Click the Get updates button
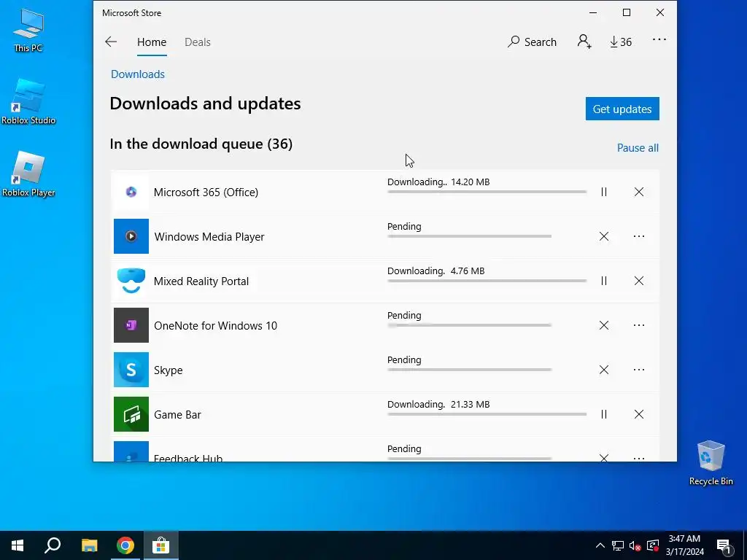Image resolution: width=747 pixels, height=560 pixels. pos(622,109)
